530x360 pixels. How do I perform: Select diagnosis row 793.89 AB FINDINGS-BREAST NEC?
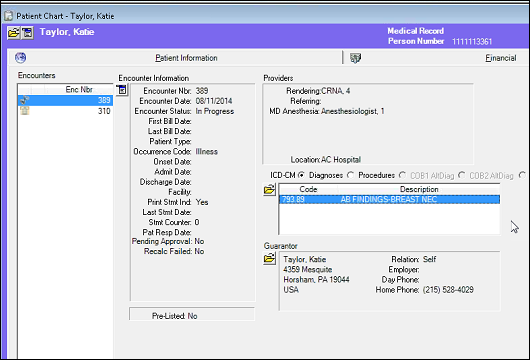click(389, 199)
